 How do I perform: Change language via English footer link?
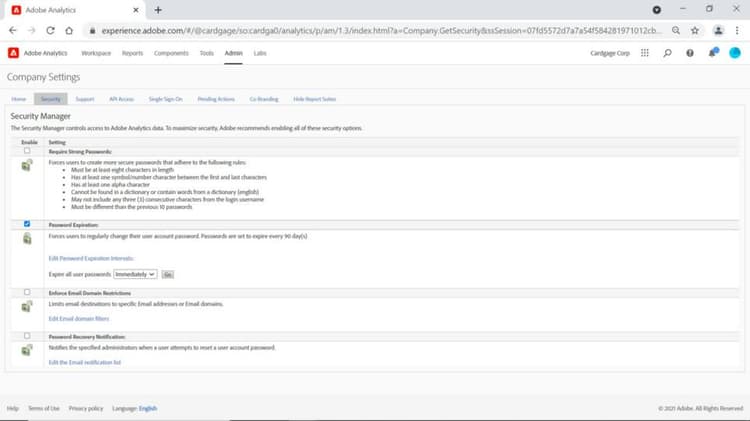click(148, 409)
